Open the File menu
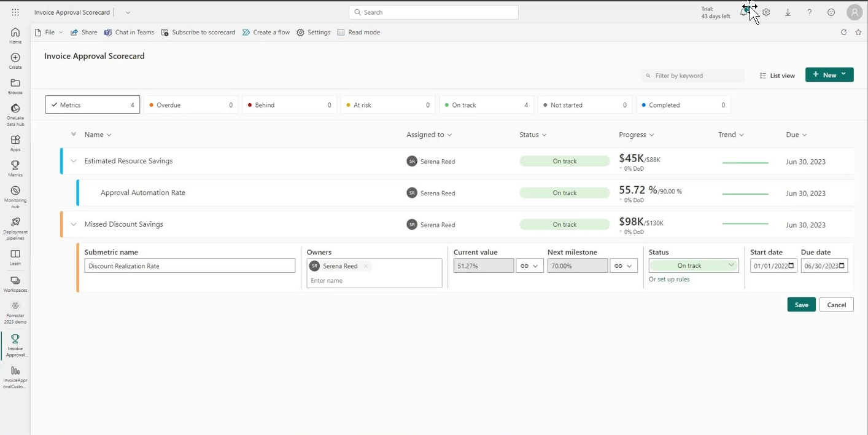Viewport: 868px width, 435px height. click(48, 32)
